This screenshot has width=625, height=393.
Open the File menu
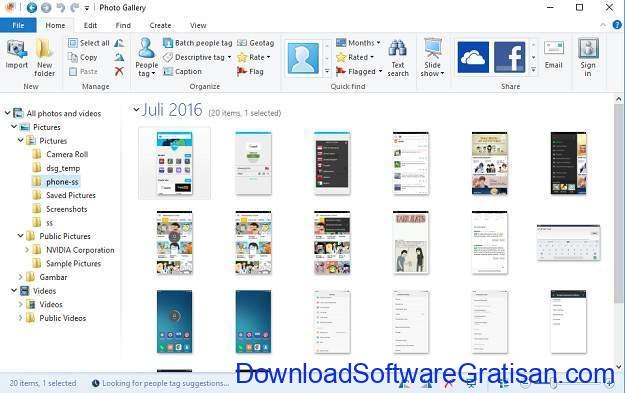click(18, 25)
